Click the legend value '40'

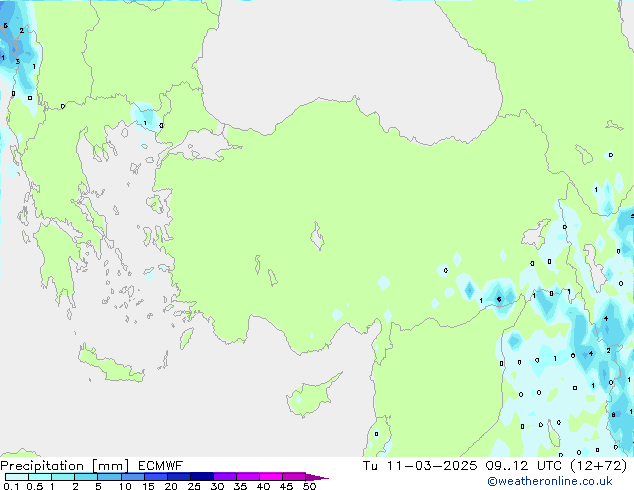[x=263, y=486]
